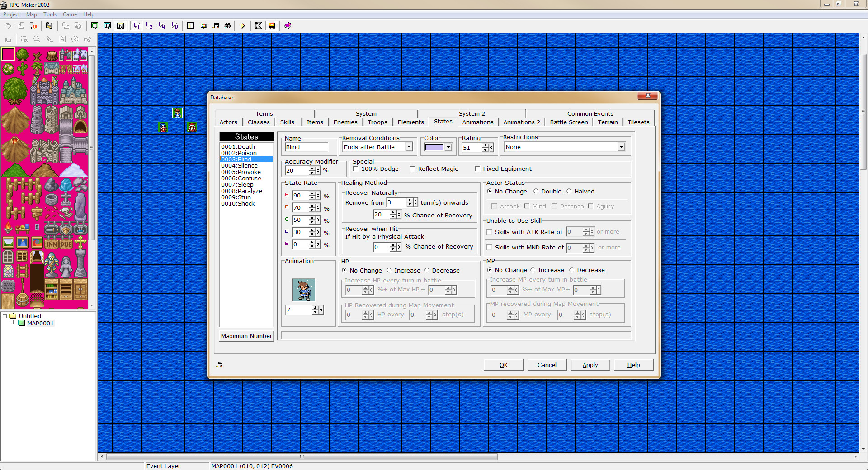Open the Removal Conditions dropdown
868x470 pixels.
[409, 147]
